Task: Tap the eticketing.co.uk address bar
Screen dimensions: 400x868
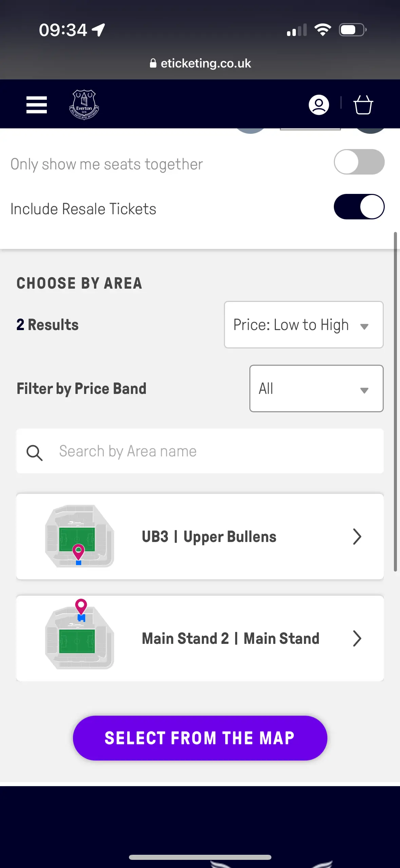Action: point(206,63)
